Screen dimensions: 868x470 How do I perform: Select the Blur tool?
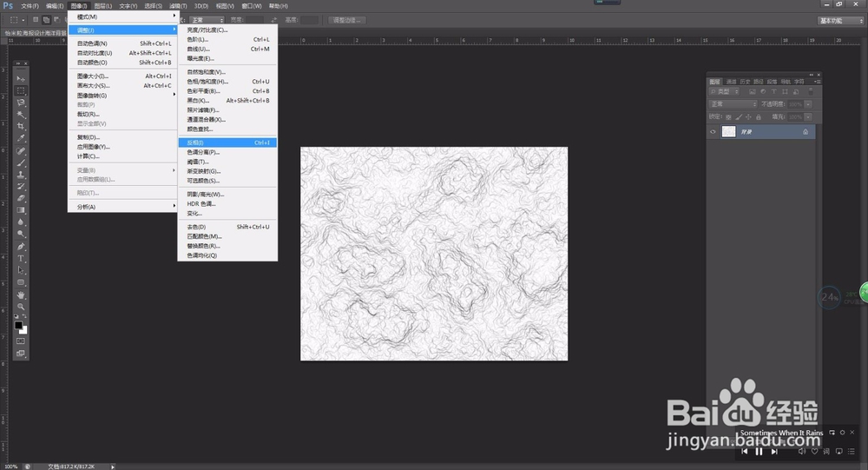[x=21, y=222]
